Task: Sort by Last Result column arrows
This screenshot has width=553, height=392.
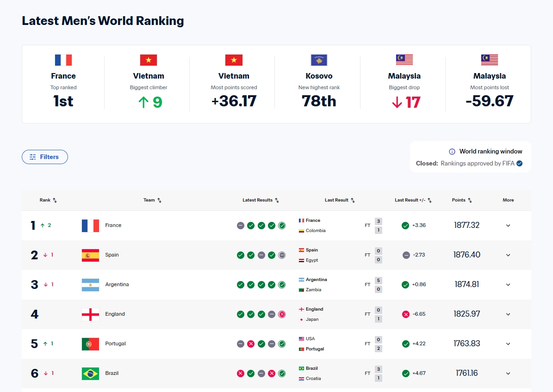Action: click(353, 200)
